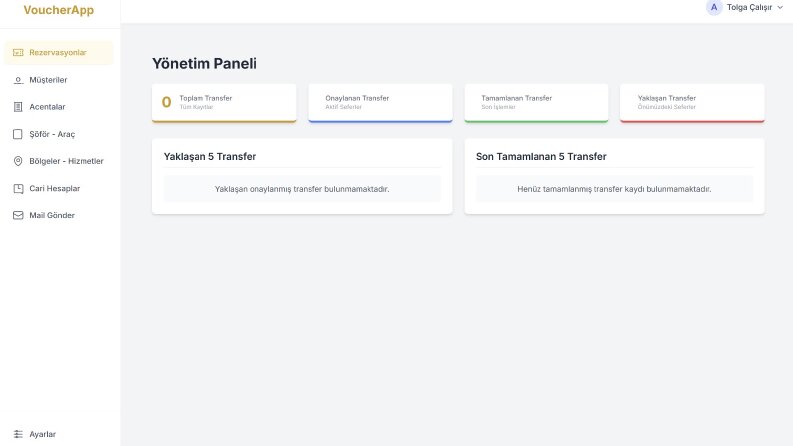Open the Bölgeler - Hizmetler pin icon

18,161
